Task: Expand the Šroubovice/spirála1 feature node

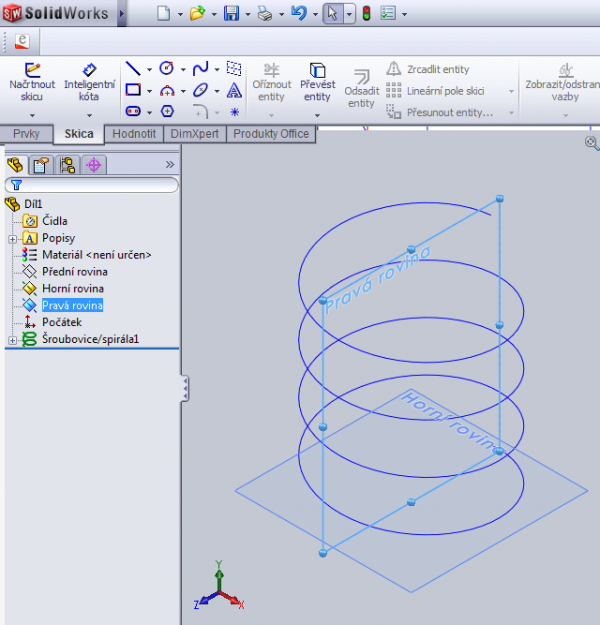Action: click(x=12, y=340)
